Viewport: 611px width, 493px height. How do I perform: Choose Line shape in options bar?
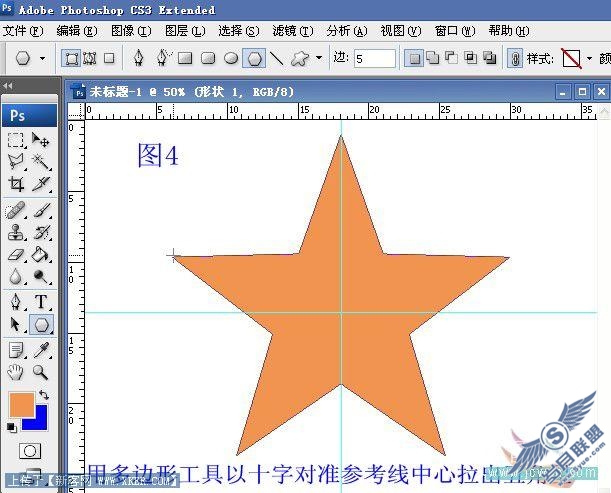pyautogui.click(x=277, y=58)
